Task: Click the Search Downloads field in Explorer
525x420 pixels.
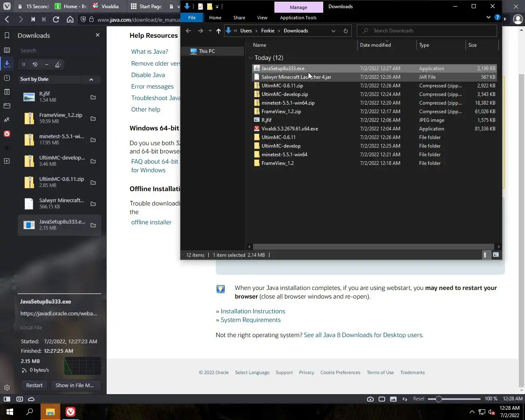Action: point(427,31)
